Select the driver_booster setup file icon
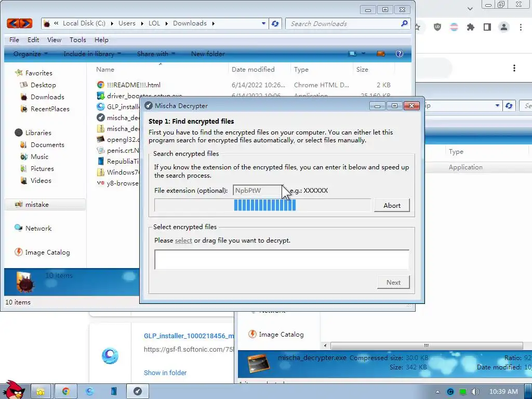 click(100, 96)
